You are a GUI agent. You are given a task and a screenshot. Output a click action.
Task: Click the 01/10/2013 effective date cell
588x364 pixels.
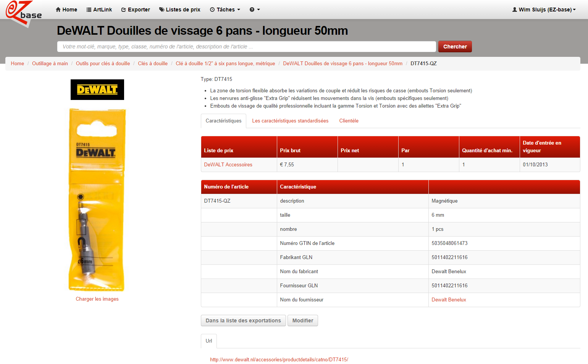[x=550, y=165]
